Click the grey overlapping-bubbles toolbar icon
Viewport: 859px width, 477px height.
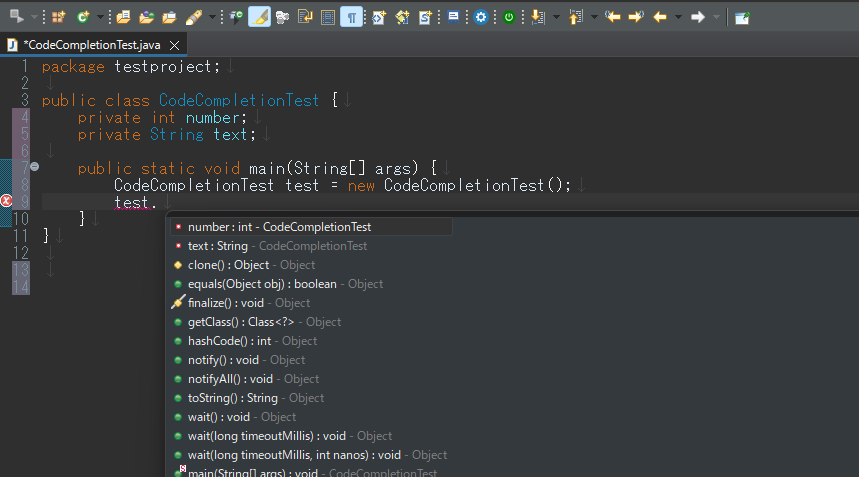(x=282, y=18)
